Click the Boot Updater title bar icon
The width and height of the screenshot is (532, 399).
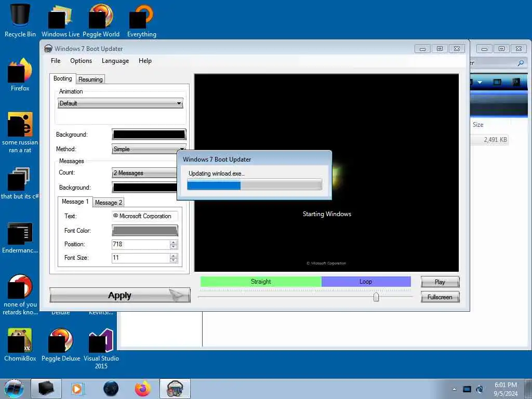click(x=48, y=48)
